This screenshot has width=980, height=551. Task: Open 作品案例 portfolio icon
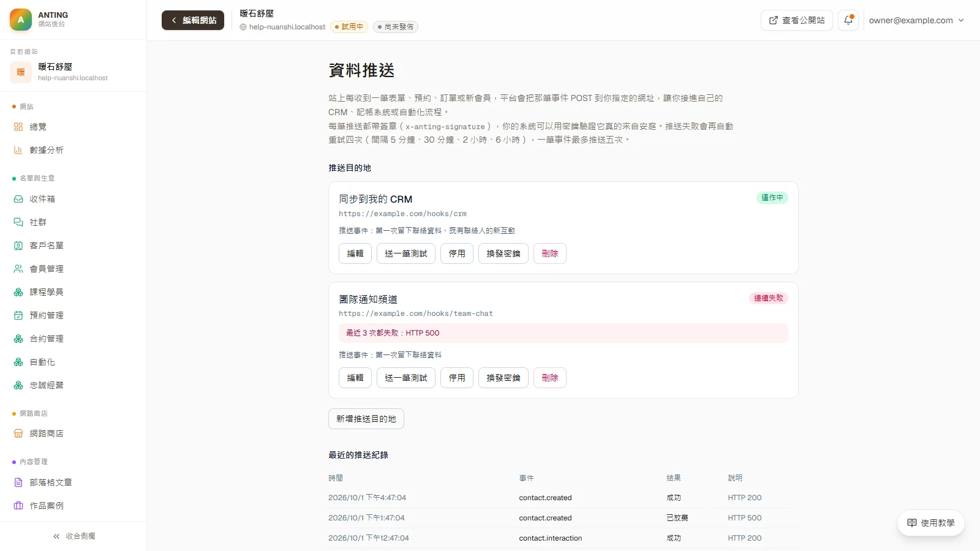click(x=18, y=506)
